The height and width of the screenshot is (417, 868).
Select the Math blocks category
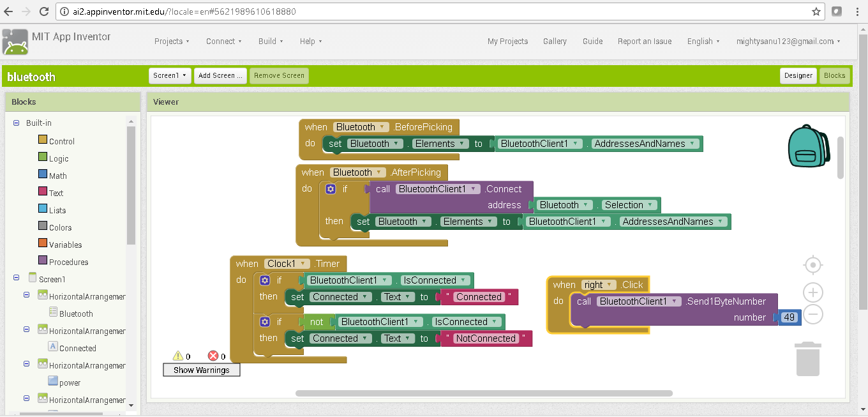point(52,176)
